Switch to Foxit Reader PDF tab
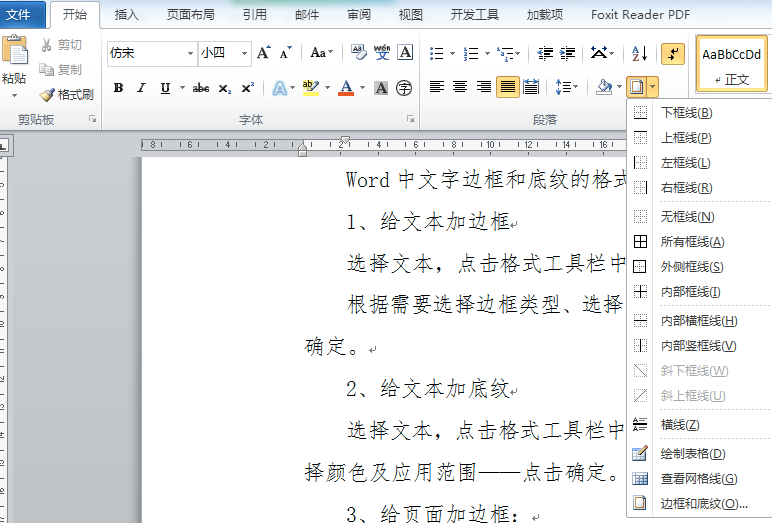The width and height of the screenshot is (772, 523). coord(640,15)
